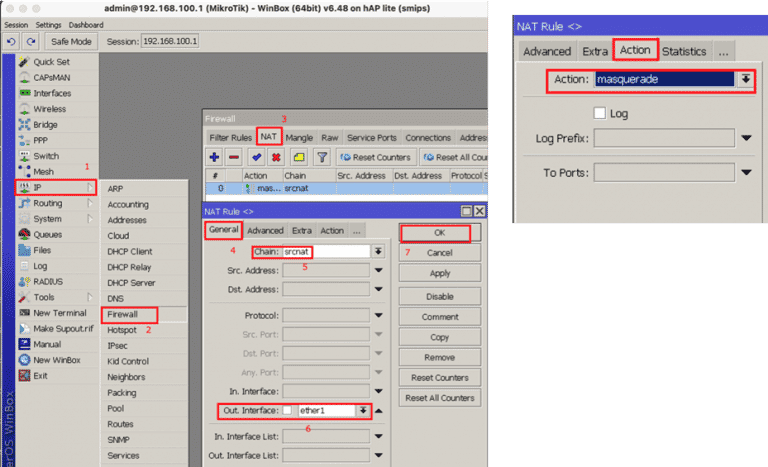Click the redo arrow in WinBox toolbar

(31, 41)
